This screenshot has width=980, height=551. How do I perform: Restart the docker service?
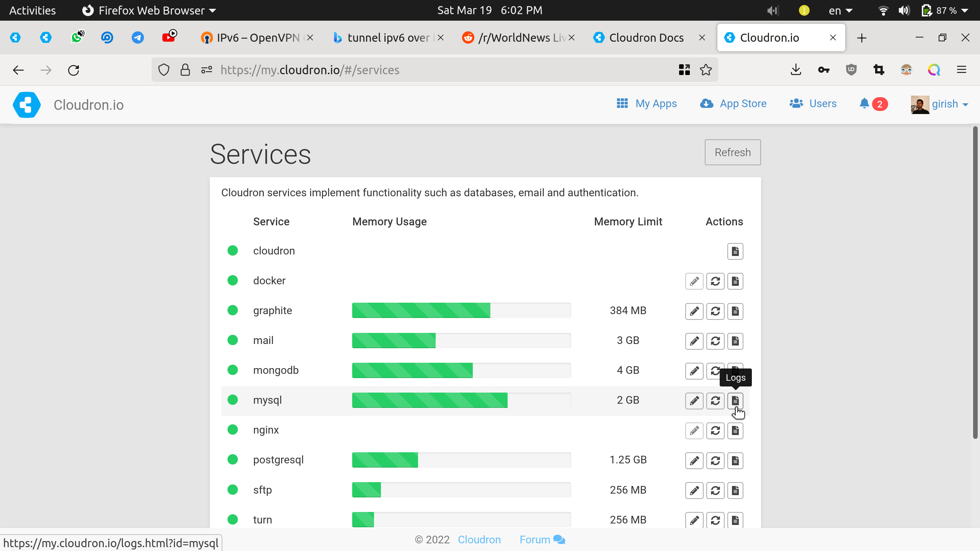(715, 281)
